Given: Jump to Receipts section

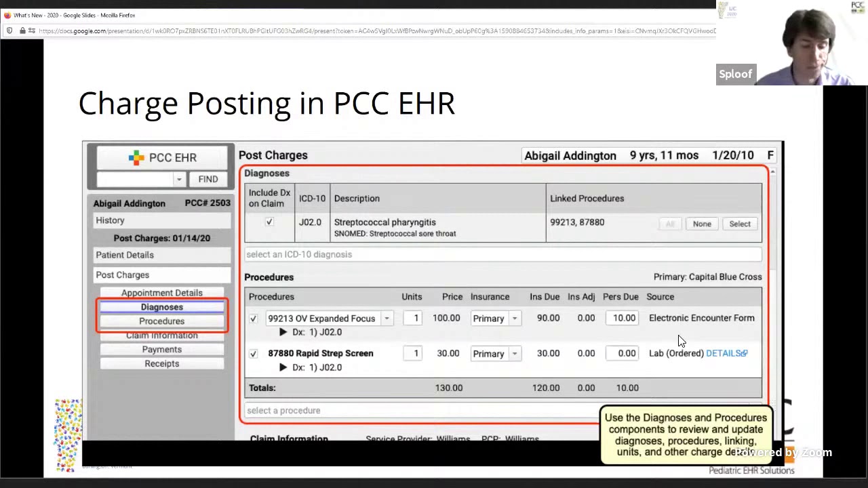Looking at the screenshot, I should [162, 364].
